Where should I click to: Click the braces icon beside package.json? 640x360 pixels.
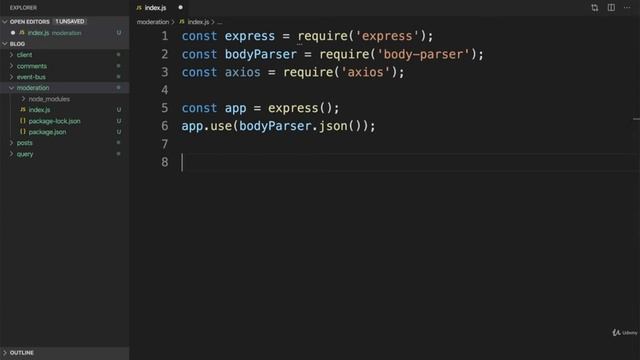pos(23,132)
